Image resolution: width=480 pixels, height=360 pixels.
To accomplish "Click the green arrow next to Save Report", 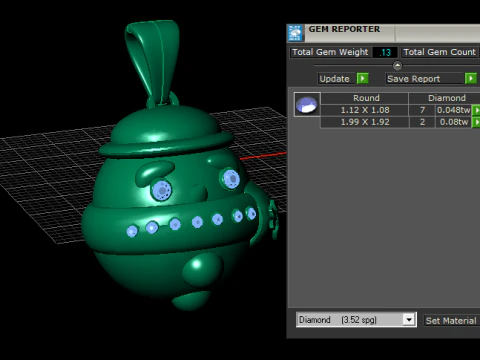I will (471, 79).
